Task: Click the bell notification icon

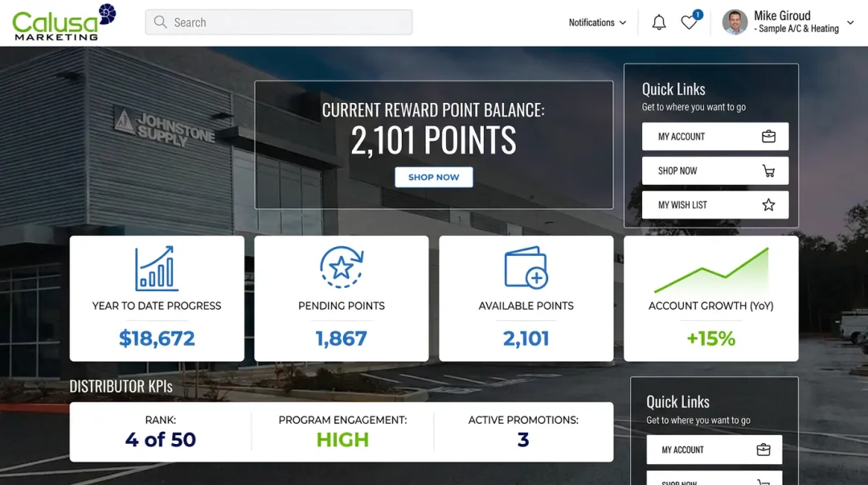Action: coord(659,23)
